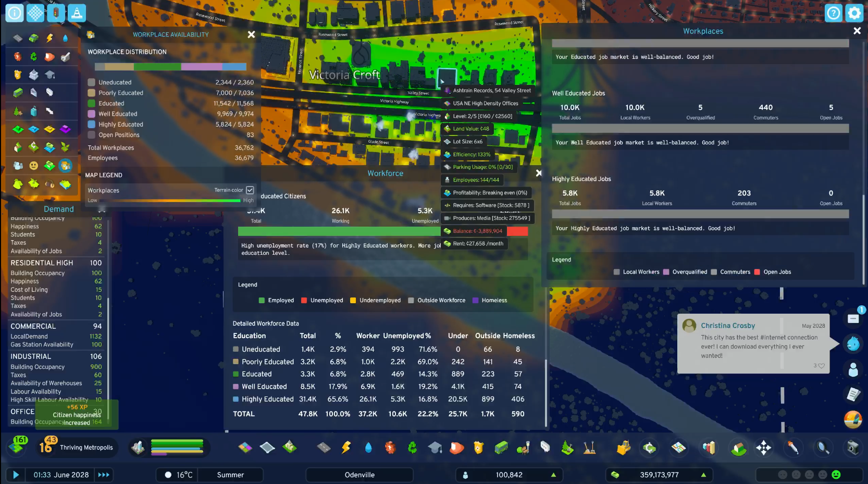Open the Chirper bird icon on right side

click(x=853, y=344)
